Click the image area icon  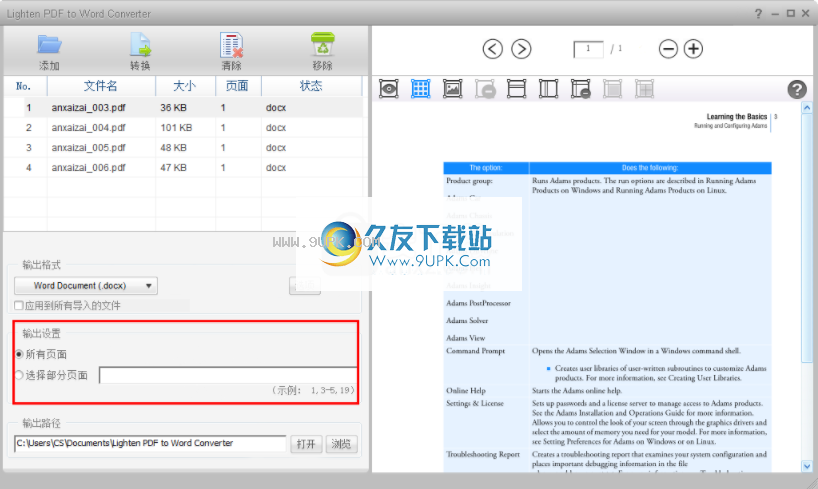(452, 89)
